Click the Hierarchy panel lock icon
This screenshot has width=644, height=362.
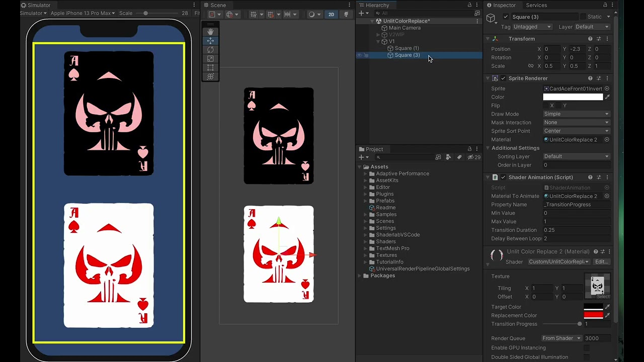tap(469, 5)
